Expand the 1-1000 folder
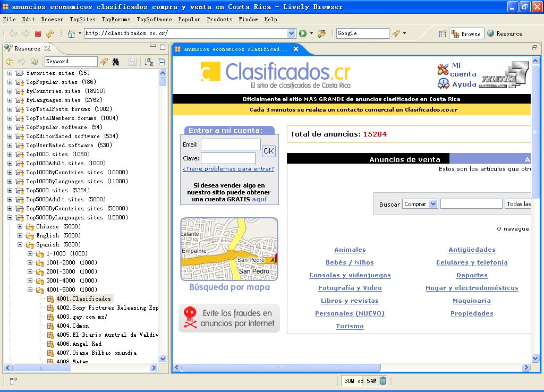The height and width of the screenshot is (392, 544). coord(30,253)
